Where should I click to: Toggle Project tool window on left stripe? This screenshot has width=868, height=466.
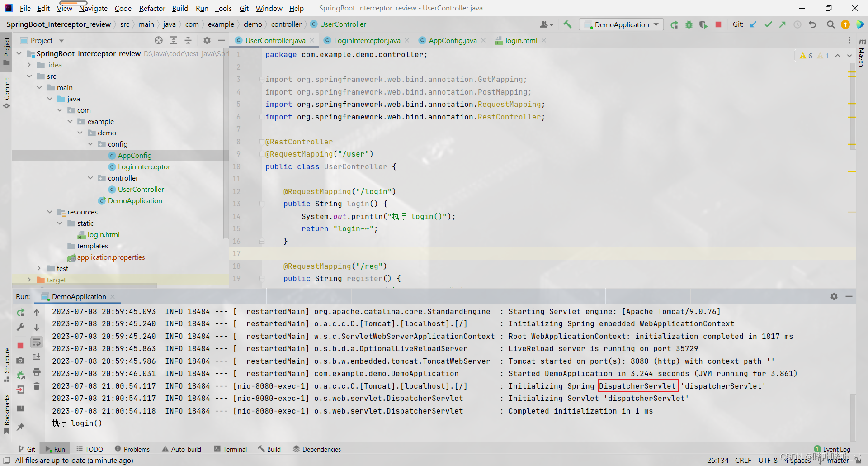click(6, 51)
